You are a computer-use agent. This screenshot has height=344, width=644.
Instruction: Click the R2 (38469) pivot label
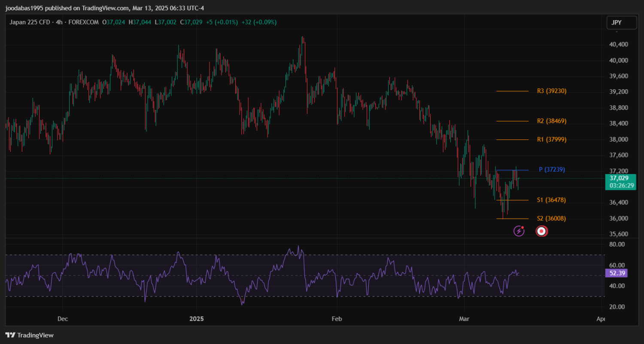(552, 121)
